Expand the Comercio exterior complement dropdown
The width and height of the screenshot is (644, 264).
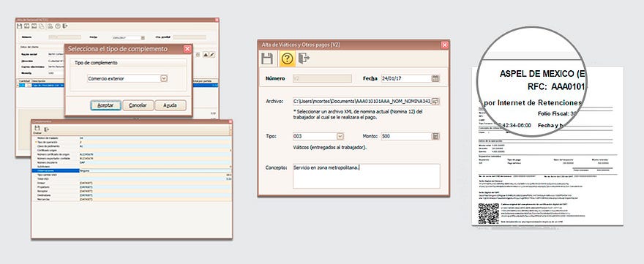[x=164, y=78]
